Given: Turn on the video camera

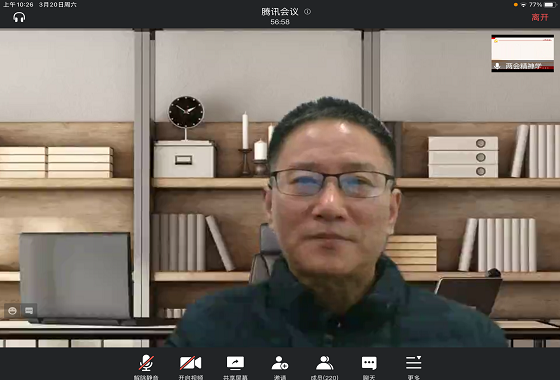Looking at the screenshot, I should point(190,366).
